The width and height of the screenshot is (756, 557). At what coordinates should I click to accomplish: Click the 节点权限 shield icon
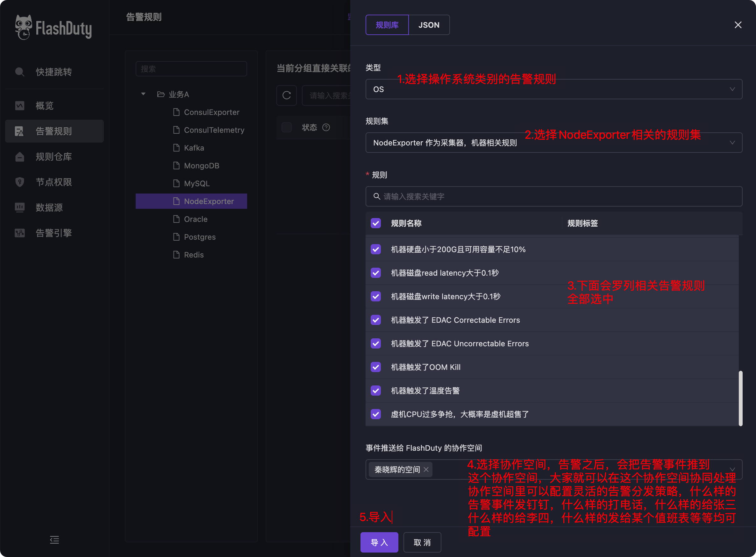click(19, 182)
